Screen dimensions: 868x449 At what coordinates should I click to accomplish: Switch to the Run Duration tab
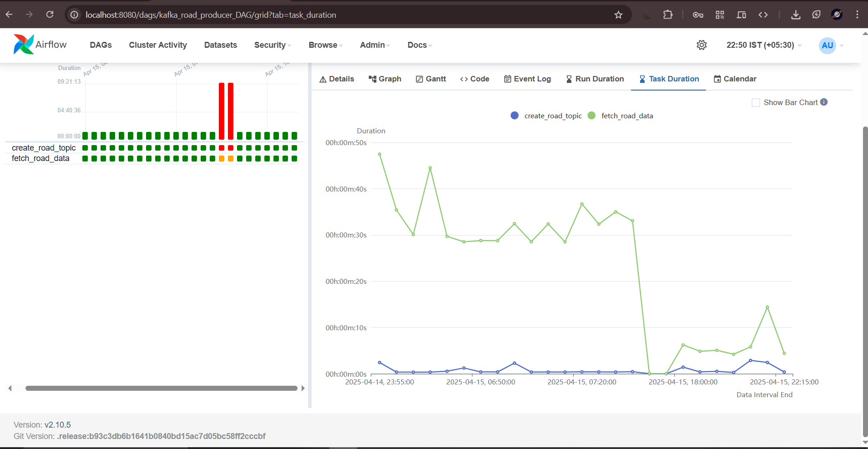coord(595,79)
